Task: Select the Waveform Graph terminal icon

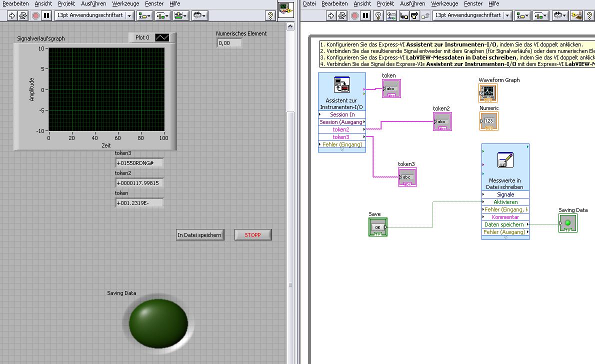Action: pos(488,93)
